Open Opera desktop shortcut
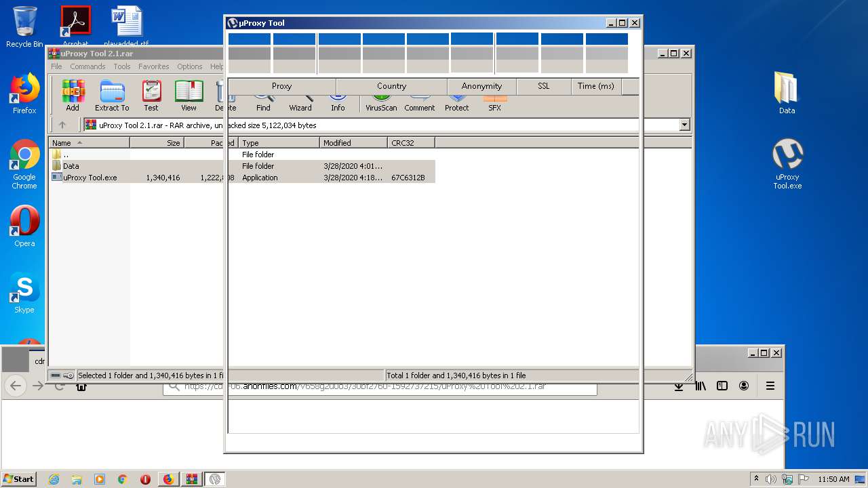The image size is (868, 488). [24, 226]
